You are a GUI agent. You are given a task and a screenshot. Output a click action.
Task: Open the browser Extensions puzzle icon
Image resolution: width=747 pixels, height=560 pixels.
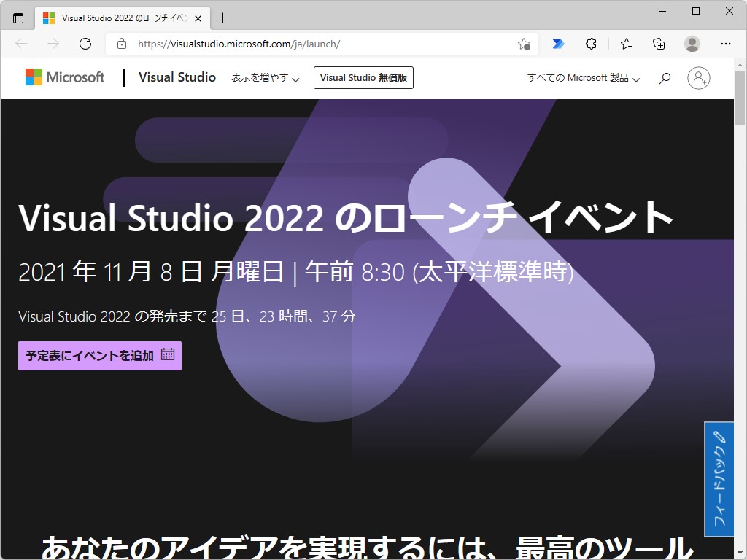(x=591, y=44)
